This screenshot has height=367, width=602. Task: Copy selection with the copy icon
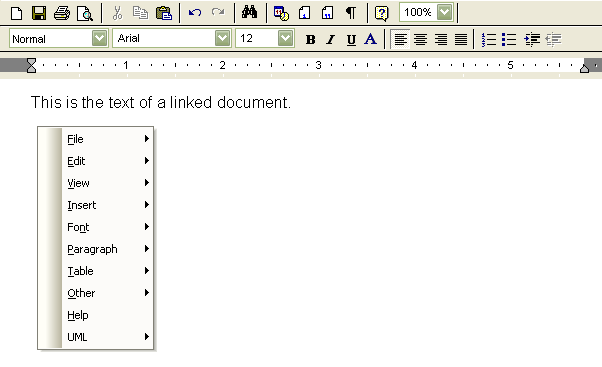pyautogui.click(x=140, y=13)
